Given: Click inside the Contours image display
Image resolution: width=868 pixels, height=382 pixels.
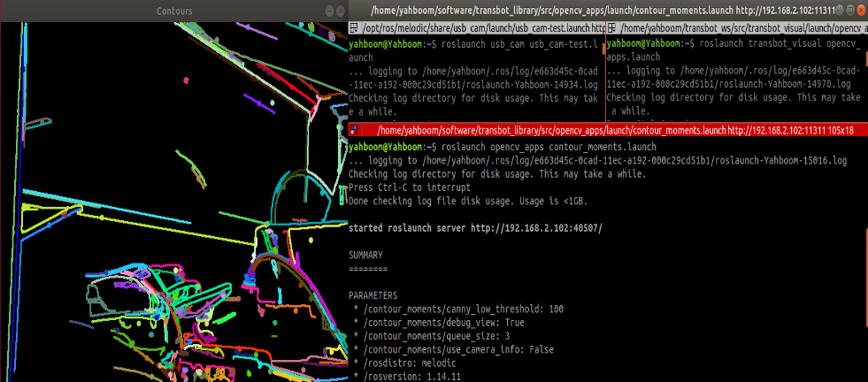Looking at the screenshot, I should click(173, 202).
